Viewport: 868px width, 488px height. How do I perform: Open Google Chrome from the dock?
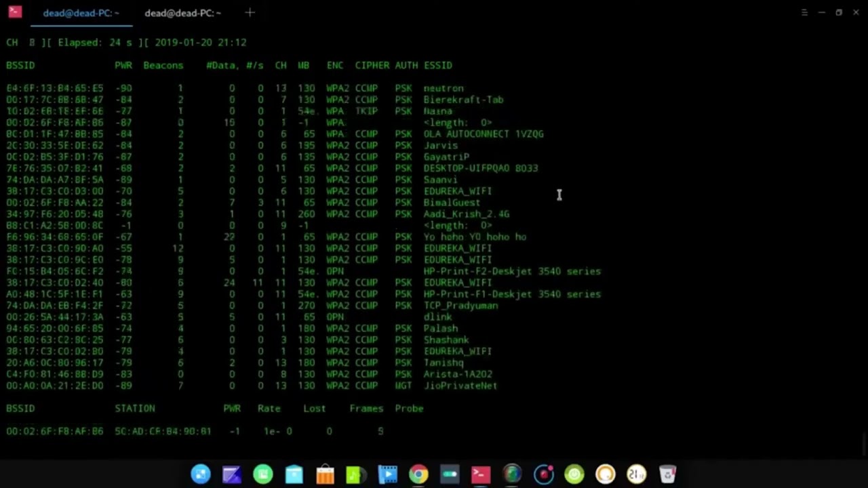click(x=418, y=474)
